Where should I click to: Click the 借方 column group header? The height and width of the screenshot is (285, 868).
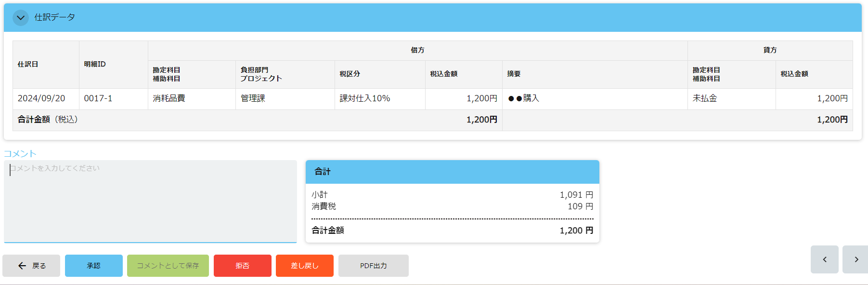[x=417, y=50]
